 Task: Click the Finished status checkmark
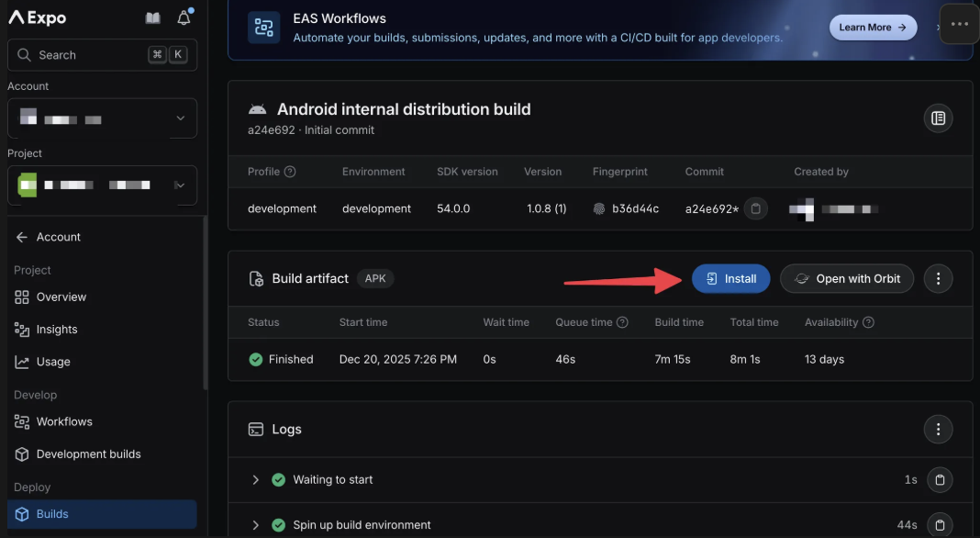[x=256, y=360]
